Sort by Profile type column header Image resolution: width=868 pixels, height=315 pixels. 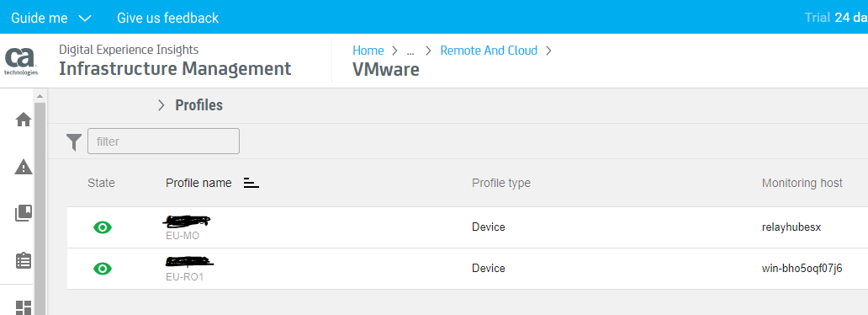coord(501,183)
